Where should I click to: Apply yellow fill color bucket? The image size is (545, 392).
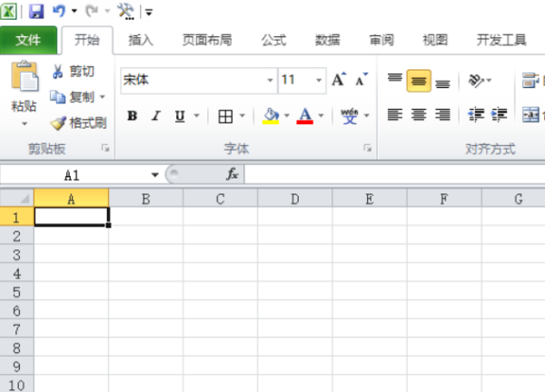[x=271, y=116]
